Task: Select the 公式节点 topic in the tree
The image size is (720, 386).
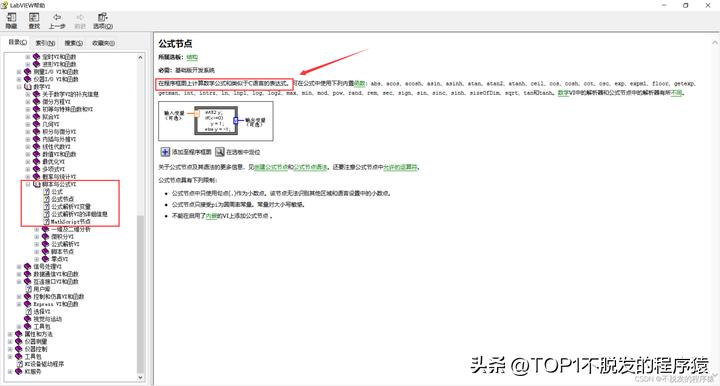Action: [62, 199]
